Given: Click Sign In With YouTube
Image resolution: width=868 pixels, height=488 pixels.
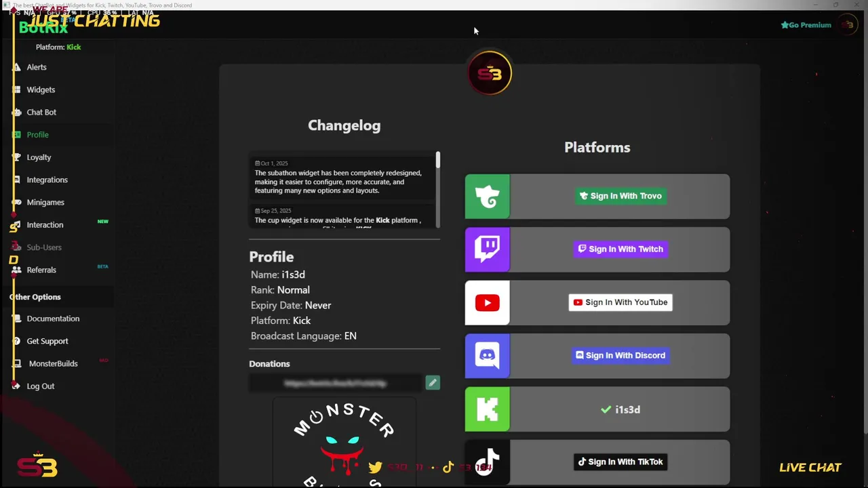Looking at the screenshot, I should [620, 302].
